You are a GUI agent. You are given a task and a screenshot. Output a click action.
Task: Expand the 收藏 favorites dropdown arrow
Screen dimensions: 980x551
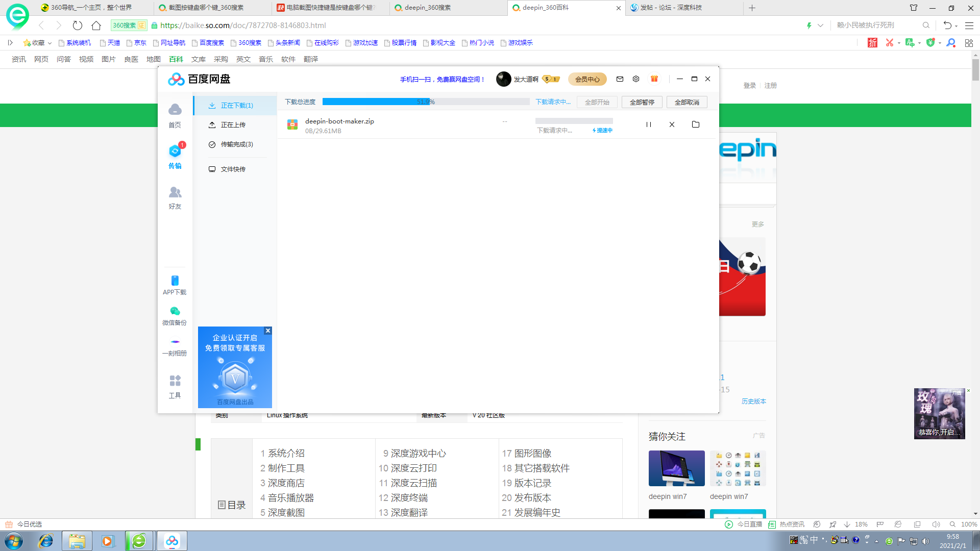click(x=50, y=43)
